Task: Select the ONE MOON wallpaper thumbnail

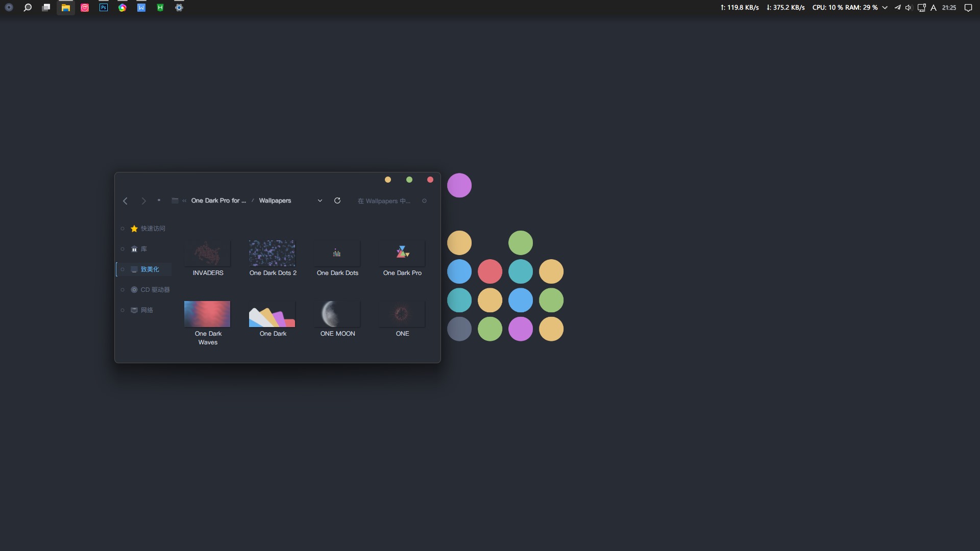Action: point(337,314)
